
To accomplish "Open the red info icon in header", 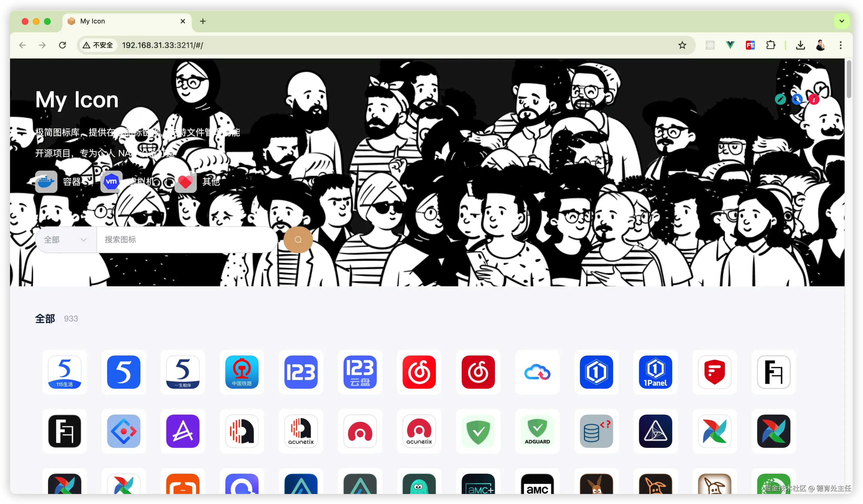I will (x=814, y=99).
